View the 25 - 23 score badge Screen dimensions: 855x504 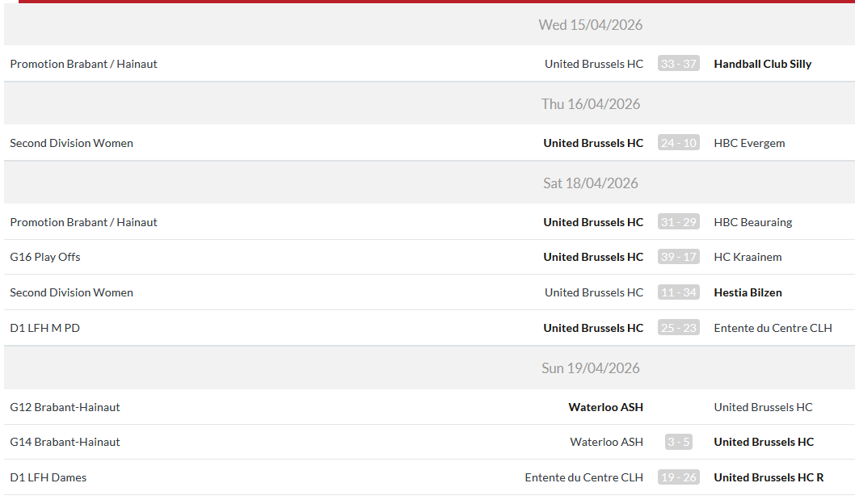678,328
